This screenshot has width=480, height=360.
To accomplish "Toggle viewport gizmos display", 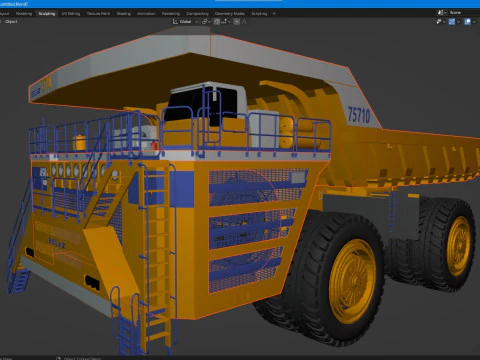I will (x=452, y=22).
